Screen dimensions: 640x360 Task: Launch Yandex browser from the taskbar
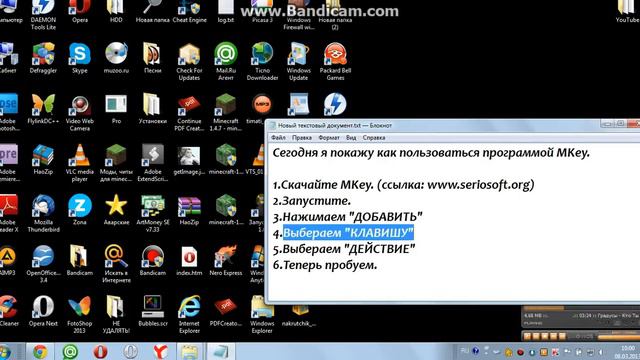[160, 351]
